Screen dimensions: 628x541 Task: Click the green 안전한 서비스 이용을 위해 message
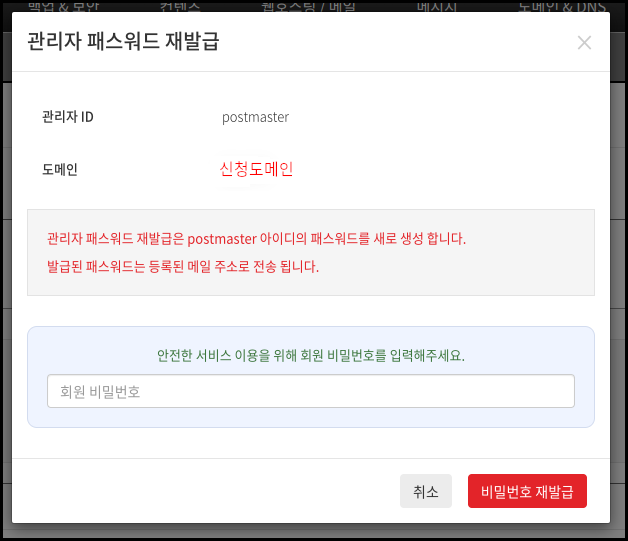pyautogui.click(x=311, y=355)
